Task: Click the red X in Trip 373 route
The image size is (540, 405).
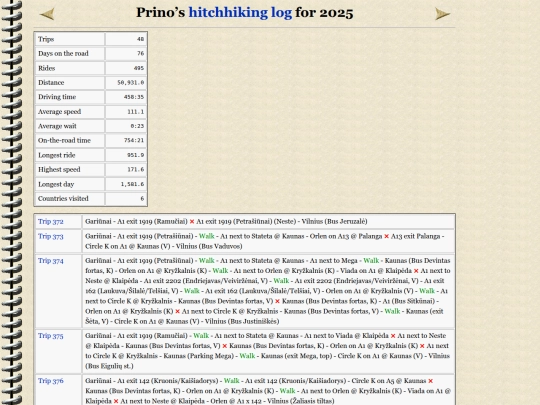Action: pyautogui.click(x=386, y=237)
